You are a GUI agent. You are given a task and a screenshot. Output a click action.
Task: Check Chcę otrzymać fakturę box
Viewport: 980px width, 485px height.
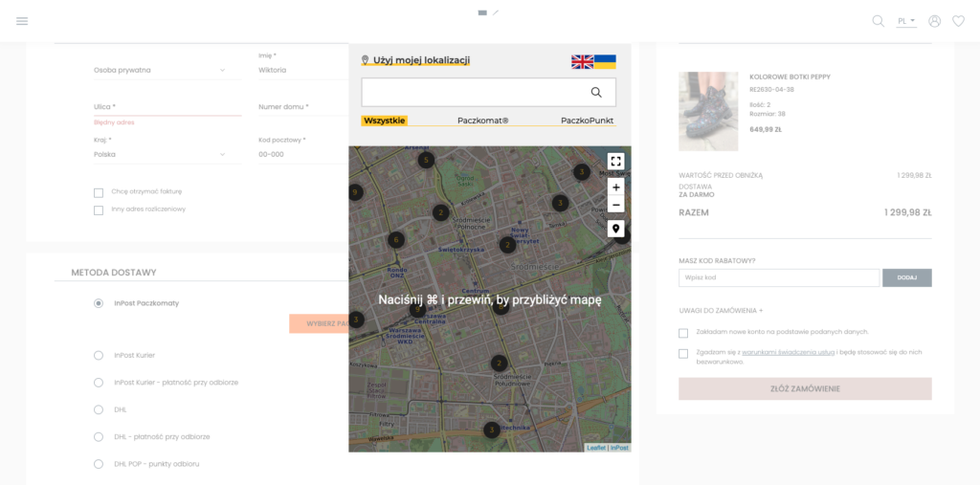99,192
